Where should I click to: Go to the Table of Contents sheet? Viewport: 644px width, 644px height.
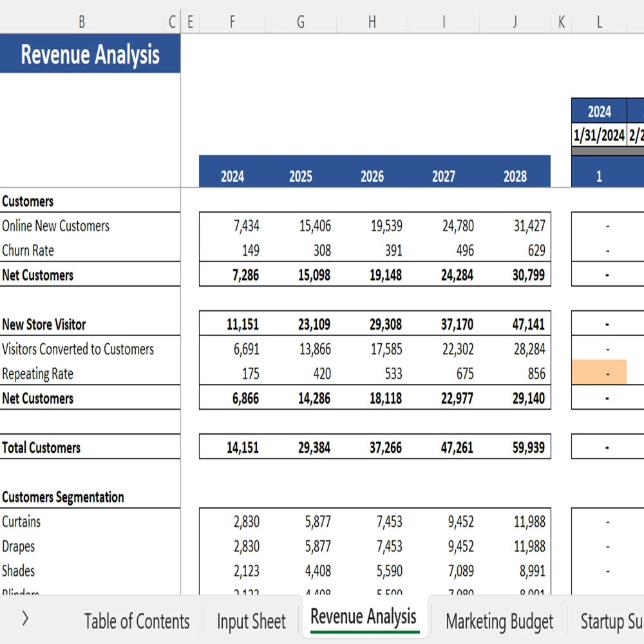[137, 621]
